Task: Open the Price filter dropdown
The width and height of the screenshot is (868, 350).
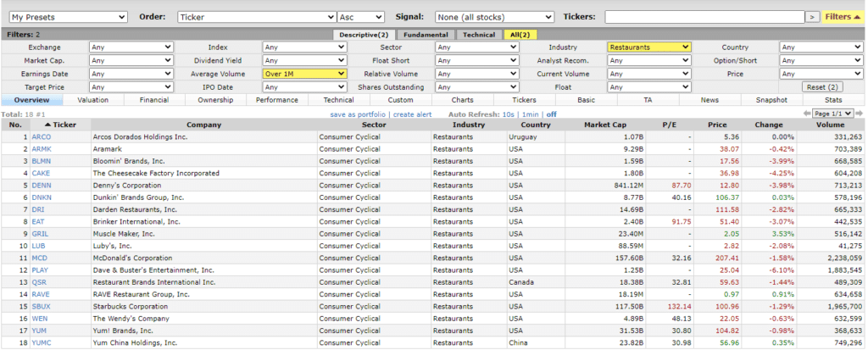Action: [821, 74]
